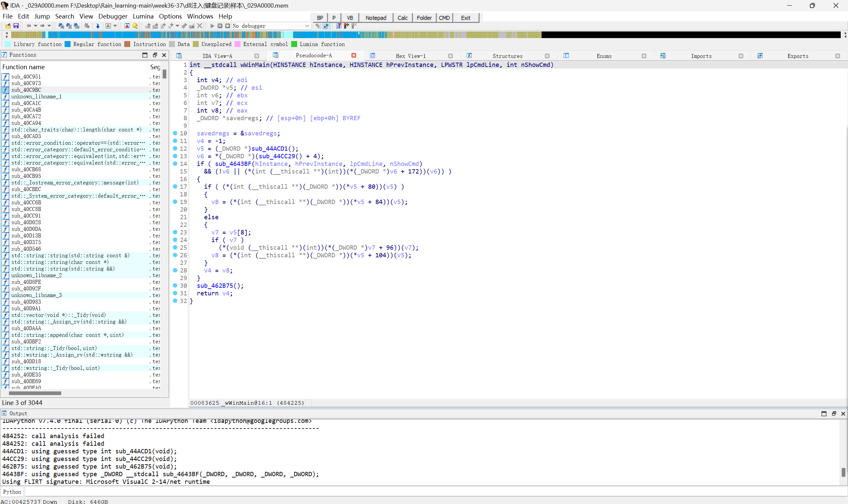This screenshot has height=504, width=848.
Task: Click the make string A-plus icon
Action: (x=163, y=26)
